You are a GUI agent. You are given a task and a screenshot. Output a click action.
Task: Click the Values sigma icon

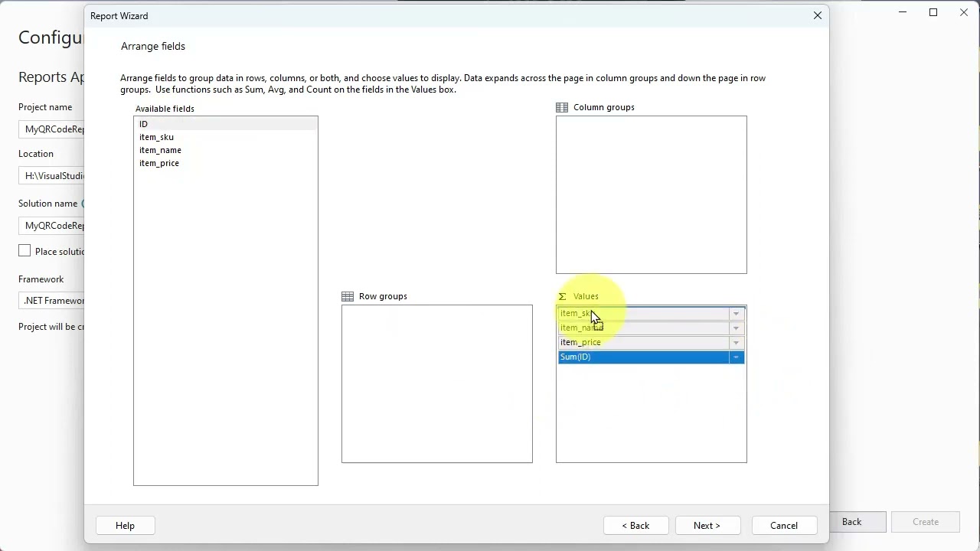coord(562,297)
